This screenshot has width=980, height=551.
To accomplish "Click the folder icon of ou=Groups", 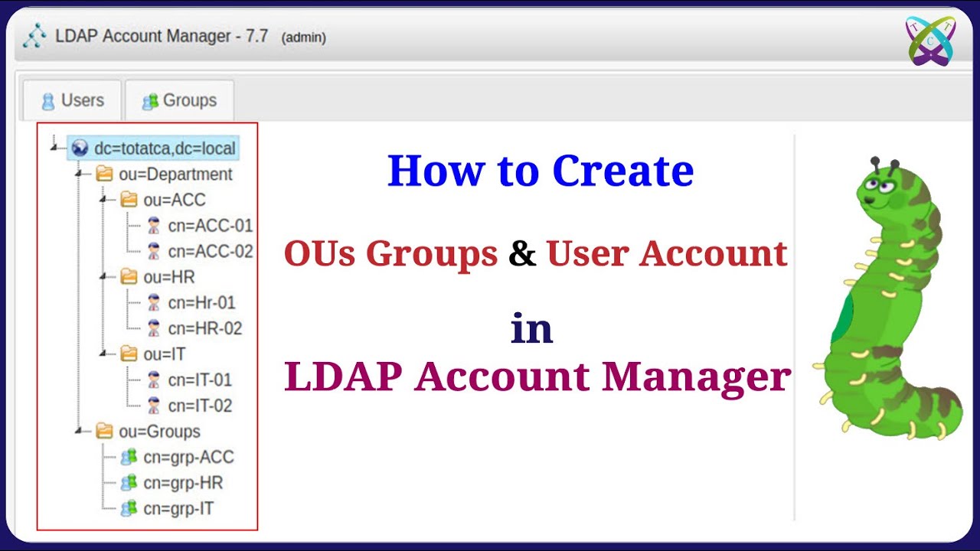I will (104, 432).
